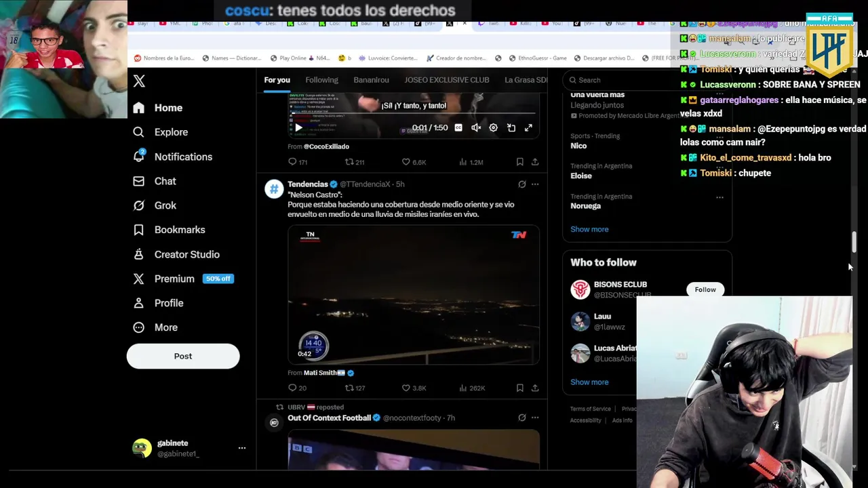Reply to the post with 20 comments
868x488 pixels.
point(297,388)
